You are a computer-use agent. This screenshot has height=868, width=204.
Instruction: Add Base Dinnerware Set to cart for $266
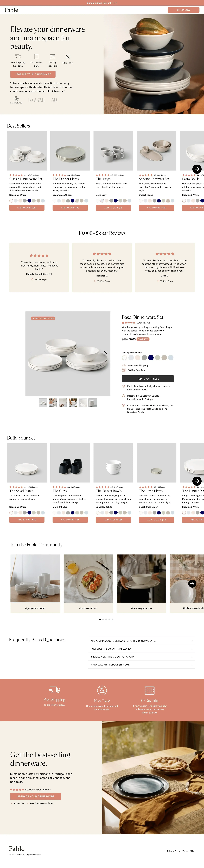148,379
